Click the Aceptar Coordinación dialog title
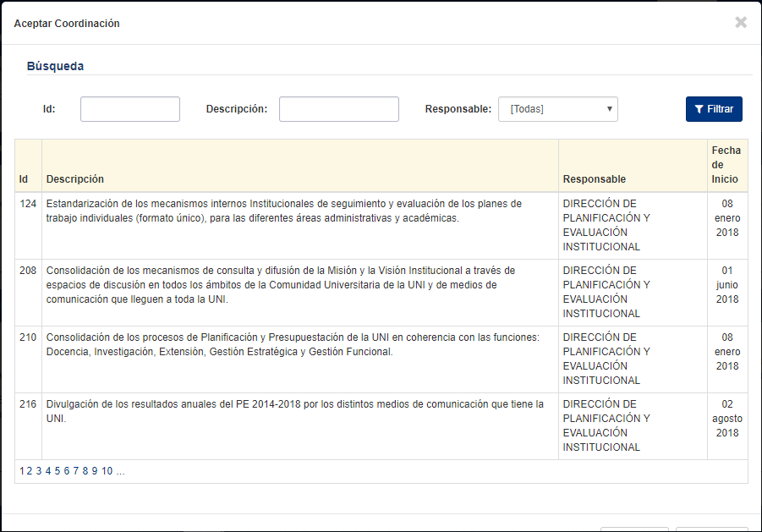762x532 pixels. 67,24
